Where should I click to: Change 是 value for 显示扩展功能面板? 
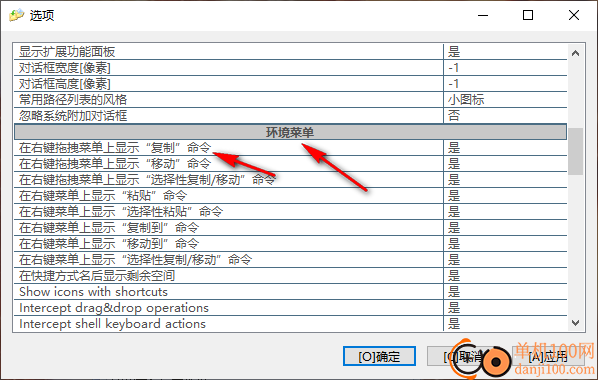point(505,52)
